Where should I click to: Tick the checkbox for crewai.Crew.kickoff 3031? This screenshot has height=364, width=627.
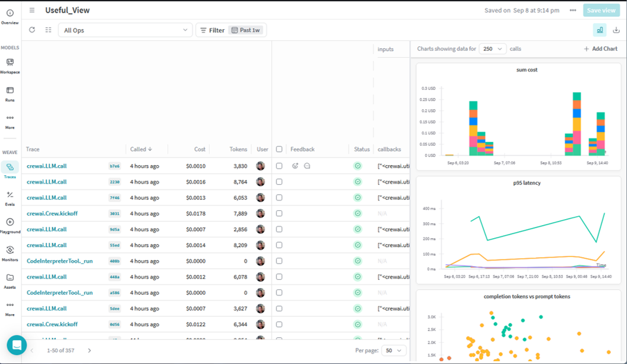279,214
